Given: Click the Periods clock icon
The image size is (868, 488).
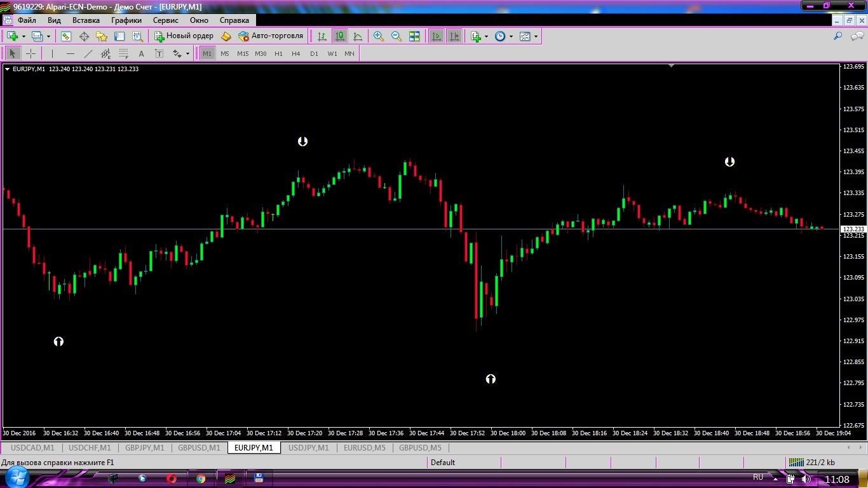Looking at the screenshot, I should coord(500,36).
